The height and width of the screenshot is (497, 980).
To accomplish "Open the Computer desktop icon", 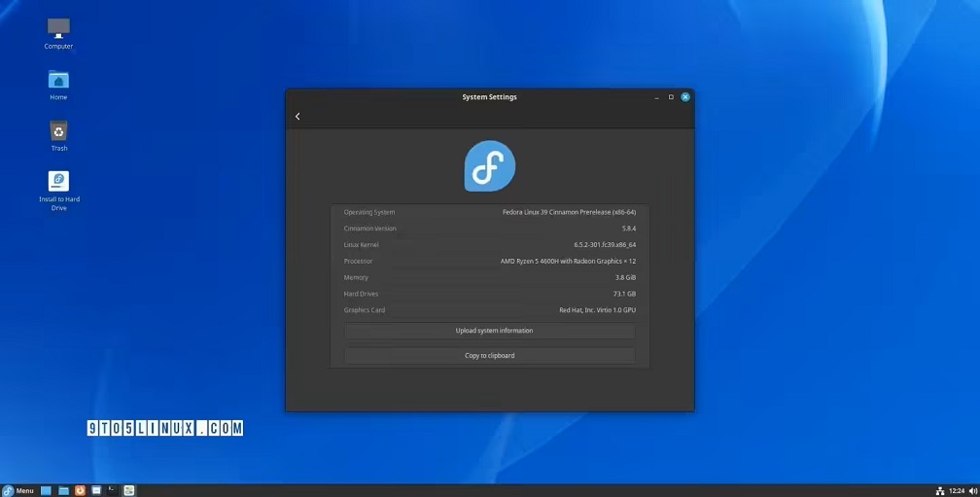I will [58, 34].
